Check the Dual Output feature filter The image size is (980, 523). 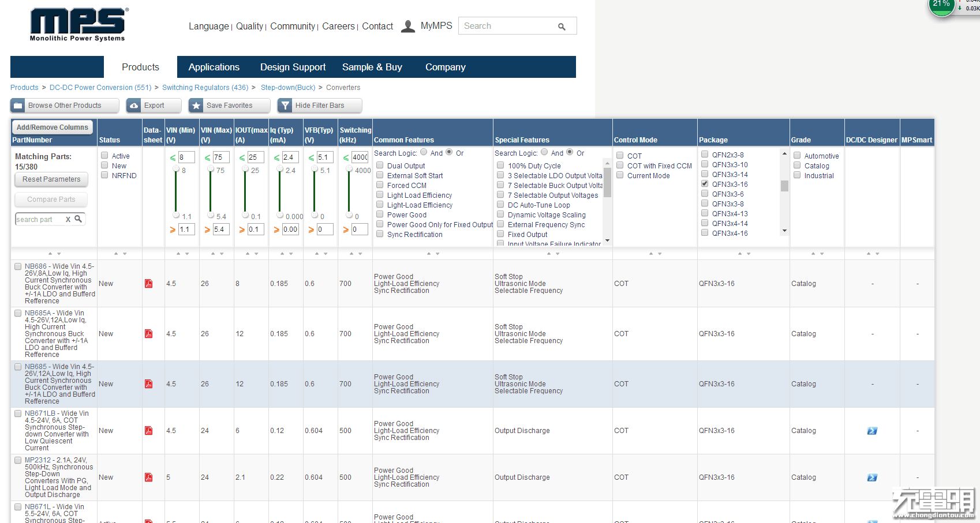coord(380,165)
